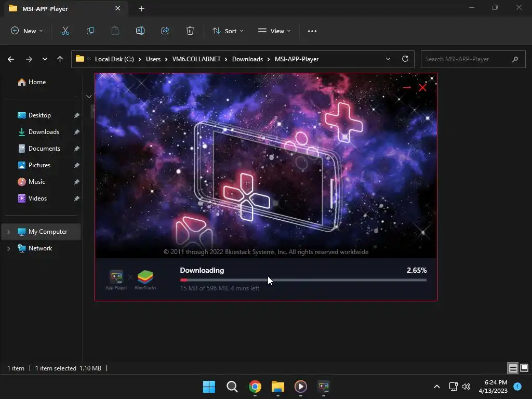
Task: Refresh the current folder view
Action: [x=405, y=59]
